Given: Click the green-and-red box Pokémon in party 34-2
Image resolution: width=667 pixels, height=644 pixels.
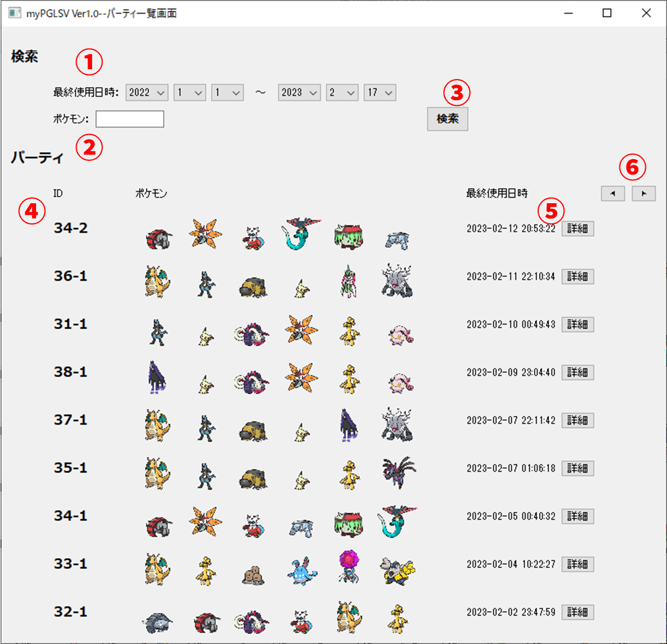Looking at the screenshot, I should click(349, 236).
